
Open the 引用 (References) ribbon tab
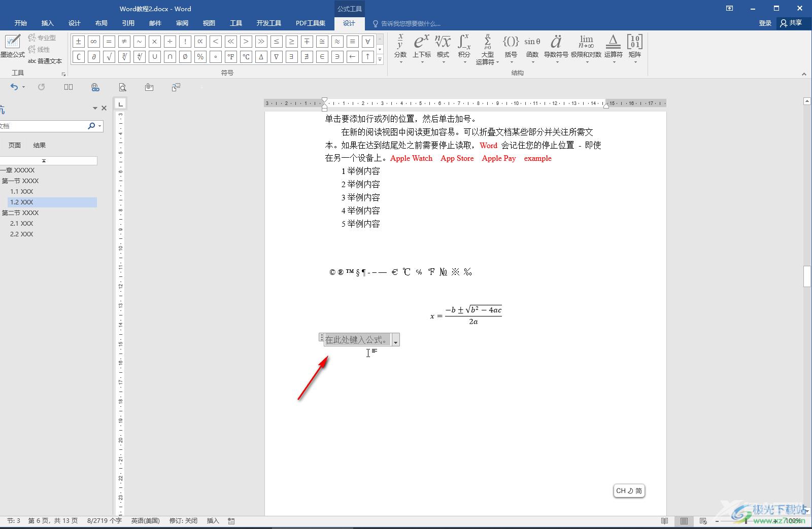(128, 23)
